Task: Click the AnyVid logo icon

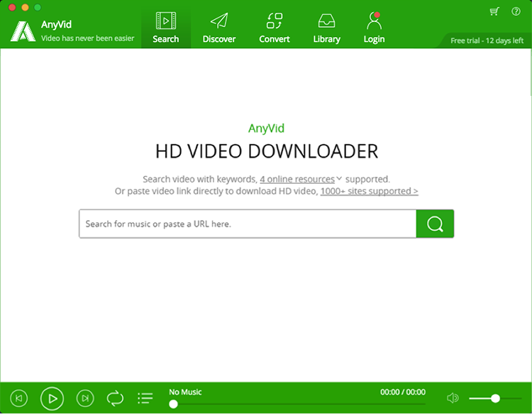Action: click(23, 31)
